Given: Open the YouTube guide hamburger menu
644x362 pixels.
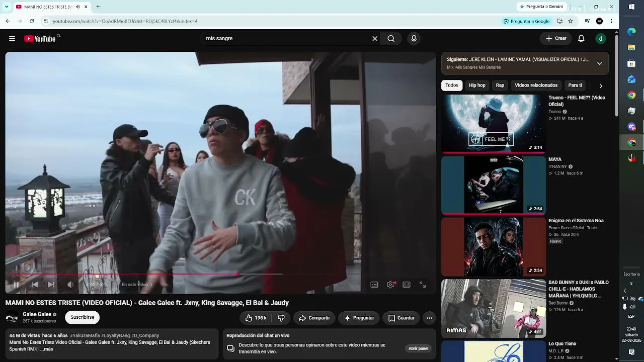Looking at the screenshot, I should tap(12, 39).
